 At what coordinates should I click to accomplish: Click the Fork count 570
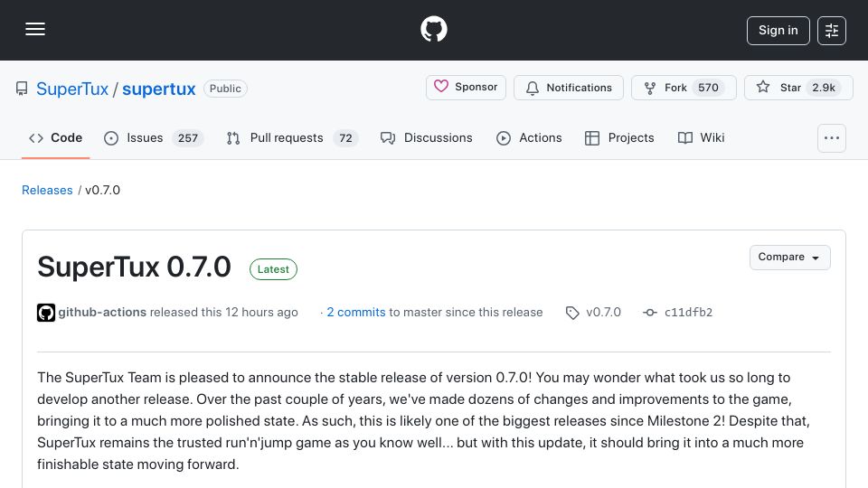point(708,88)
